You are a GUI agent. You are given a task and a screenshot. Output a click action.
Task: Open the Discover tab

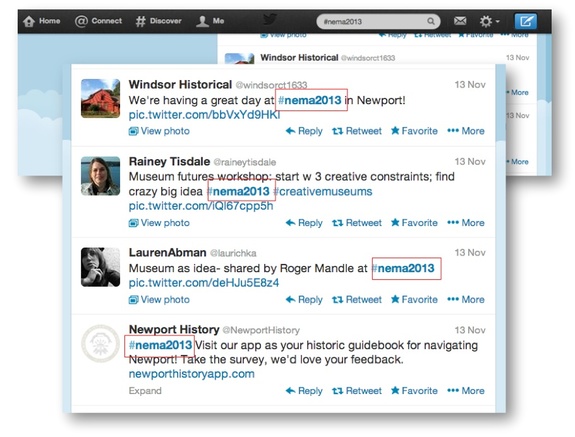click(158, 21)
